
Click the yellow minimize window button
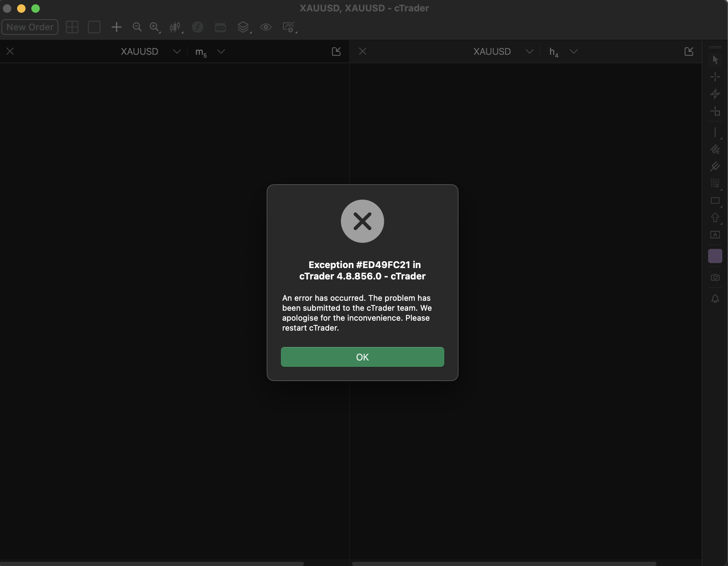[21, 8]
